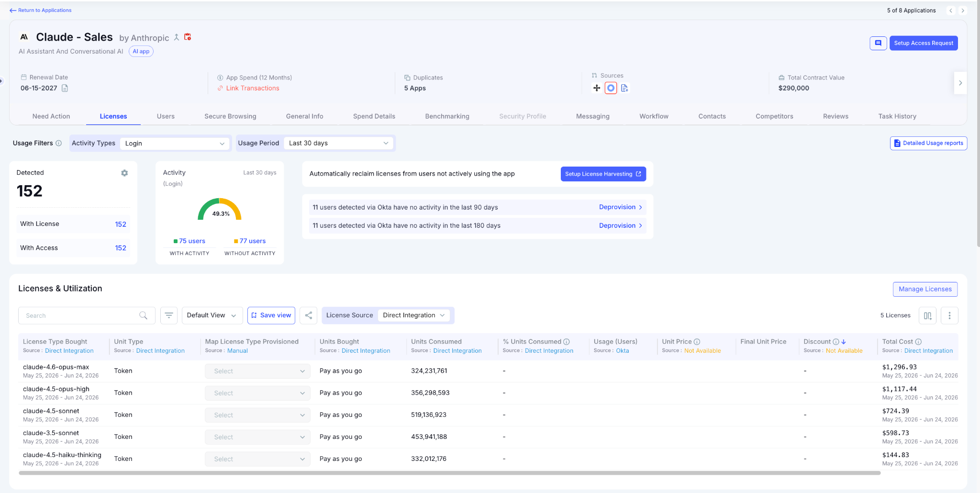The width and height of the screenshot is (980, 493).
Task: Click the red clipboard clock icon in the title
Action: point(188,37)
